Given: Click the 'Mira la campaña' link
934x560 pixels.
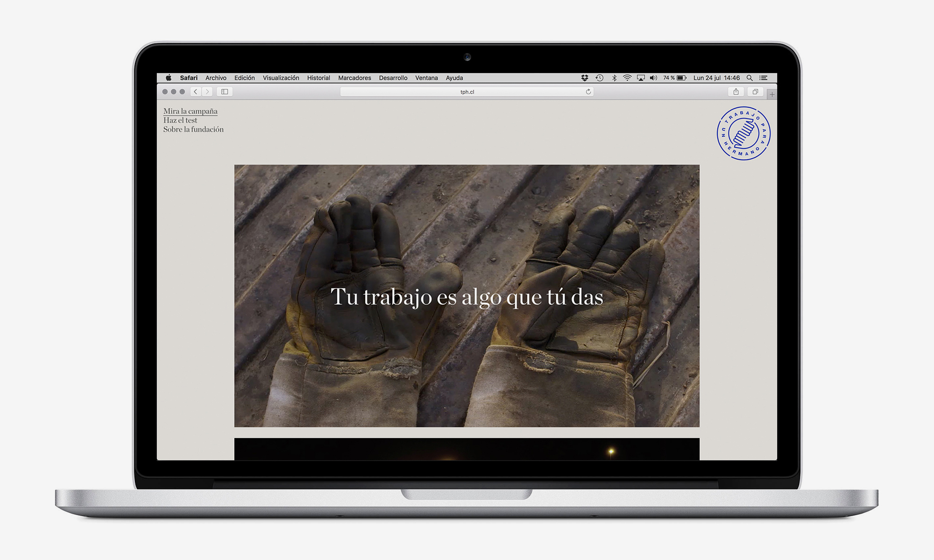Looking at the screenshot, I should [x=191, y=111].
